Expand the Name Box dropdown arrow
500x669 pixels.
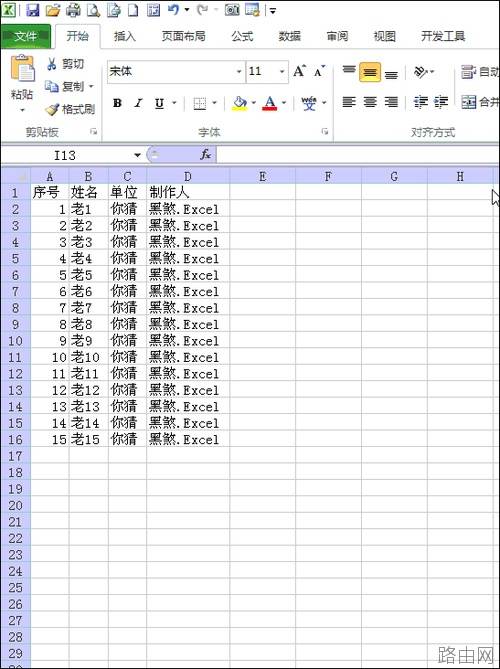point(137,155)
